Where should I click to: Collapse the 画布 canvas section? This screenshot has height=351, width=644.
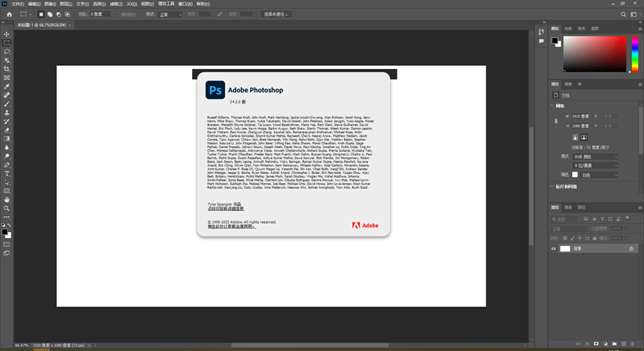(x=552, y=106)
